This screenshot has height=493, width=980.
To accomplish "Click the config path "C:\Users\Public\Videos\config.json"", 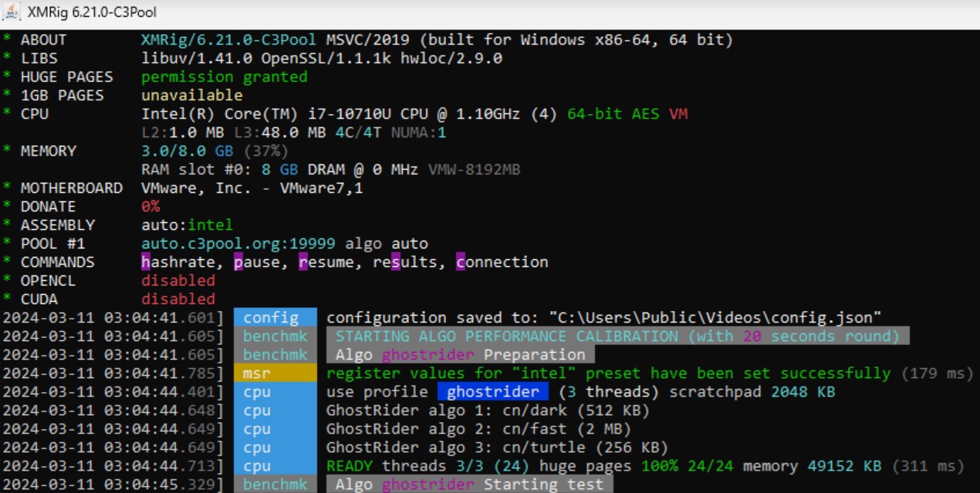I will point(604,318).
